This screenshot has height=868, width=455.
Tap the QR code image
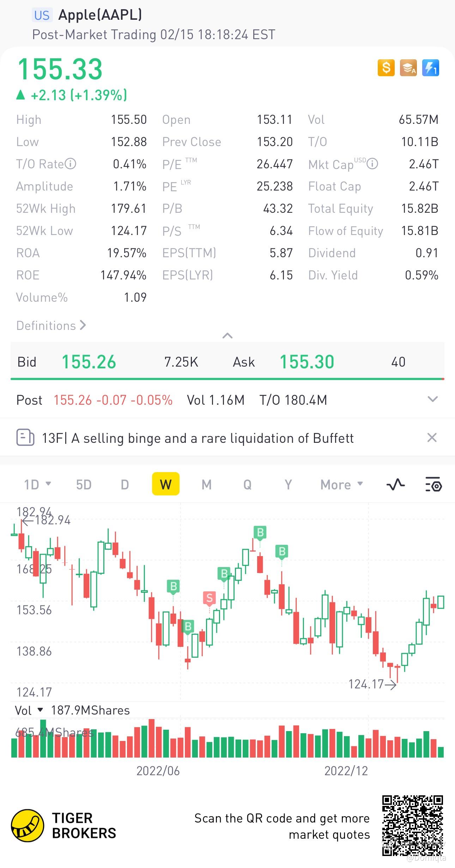(x=413, y=825)
